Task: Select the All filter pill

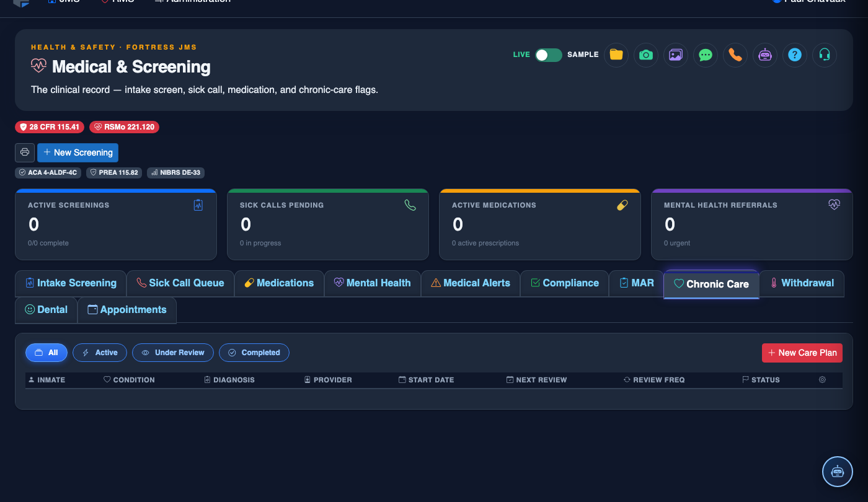Action: coord(46,353)
